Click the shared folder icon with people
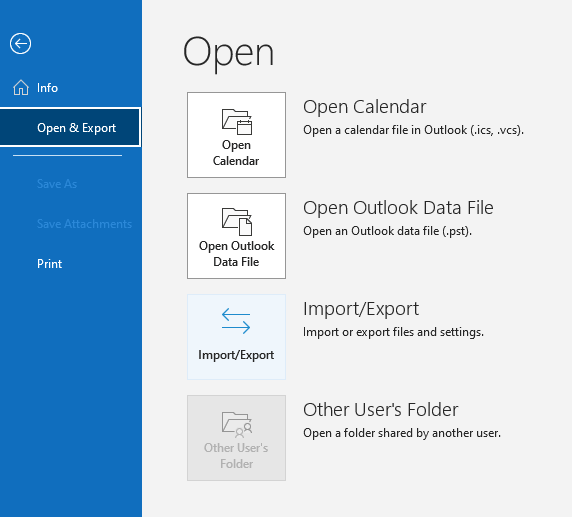The image size is (572, 517). (237, 424)
